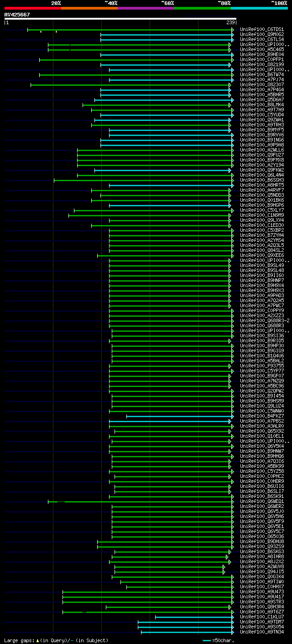The height and width of the screenshot is (644, 292).
Task: Click the UniRef100_Q94JI5 label
Action: pos(261,571)
